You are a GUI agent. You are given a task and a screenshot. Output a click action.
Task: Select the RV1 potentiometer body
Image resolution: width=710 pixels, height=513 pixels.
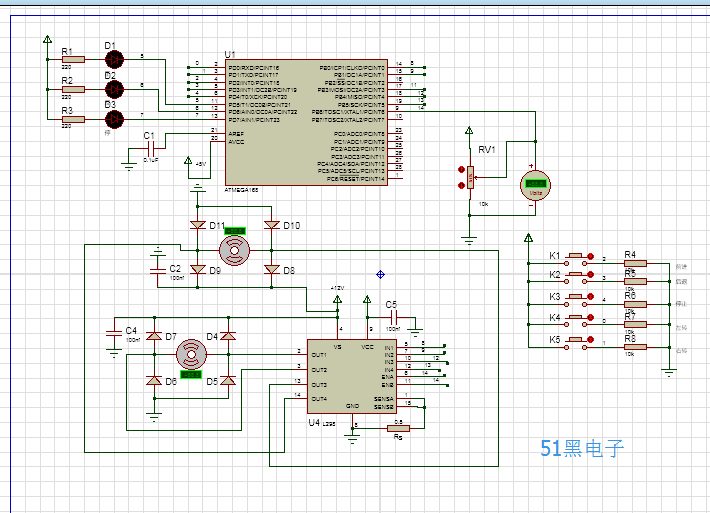click(x=470, y=178)
